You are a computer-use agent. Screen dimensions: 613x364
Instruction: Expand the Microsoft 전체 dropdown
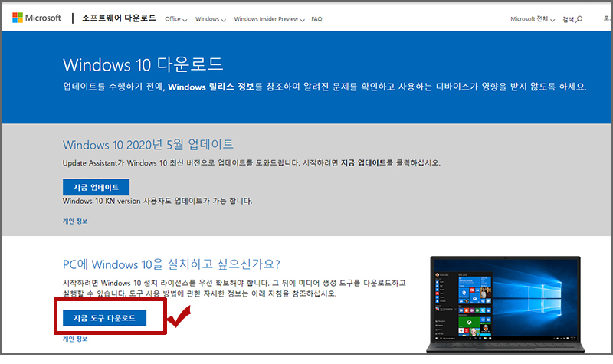coord(533,19)
